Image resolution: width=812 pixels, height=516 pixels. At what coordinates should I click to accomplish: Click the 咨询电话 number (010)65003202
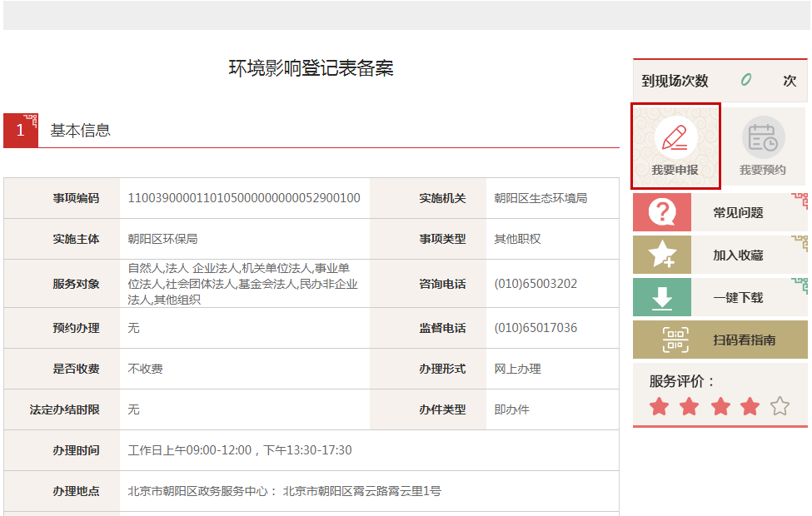(536, 284)
